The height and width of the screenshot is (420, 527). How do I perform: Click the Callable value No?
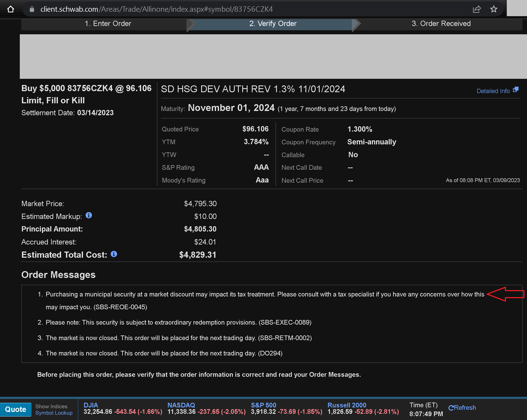pyautogui.click(x=353, y=155)
